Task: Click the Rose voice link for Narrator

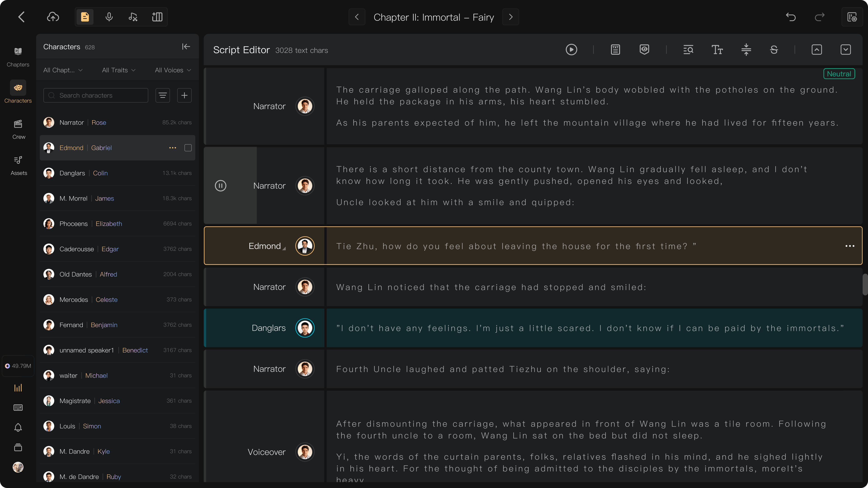Action: (99, 123)
